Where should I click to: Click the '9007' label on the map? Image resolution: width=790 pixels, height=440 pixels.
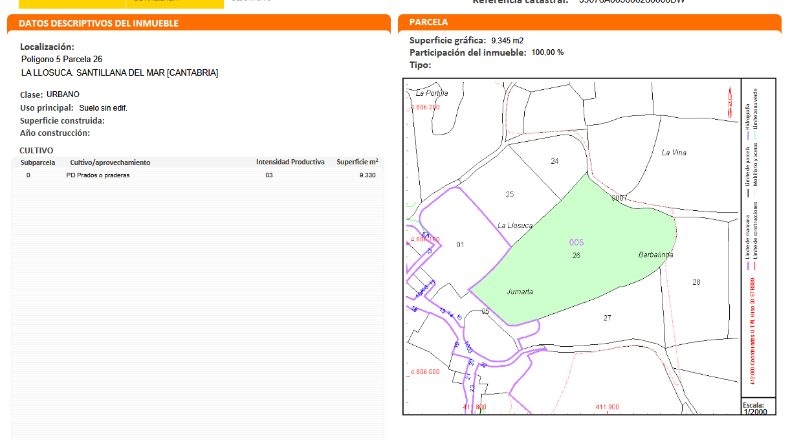tap(619, 198)
